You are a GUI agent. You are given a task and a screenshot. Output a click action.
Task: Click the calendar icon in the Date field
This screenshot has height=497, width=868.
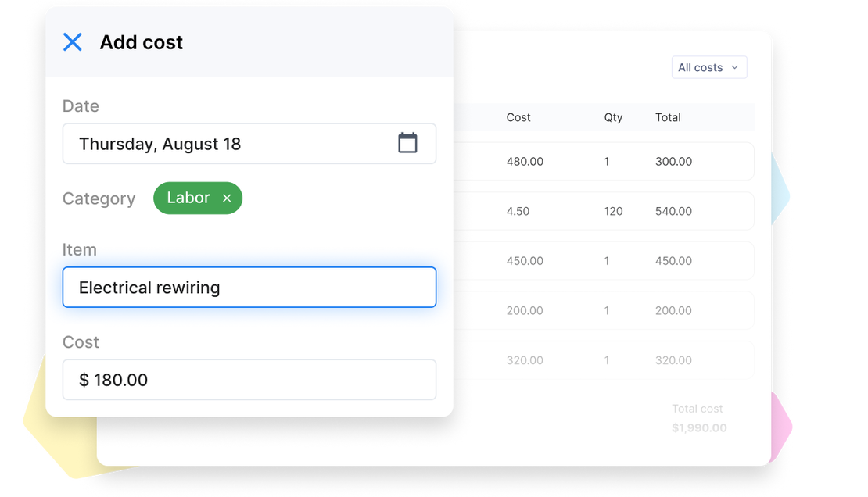click(407, 143)
